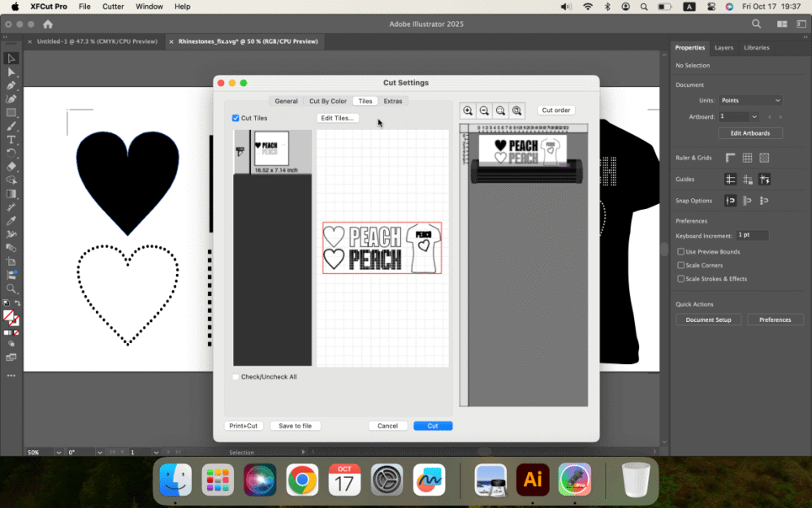Uncheck the Cut Tiles checkbox

[x=236, y=118]
